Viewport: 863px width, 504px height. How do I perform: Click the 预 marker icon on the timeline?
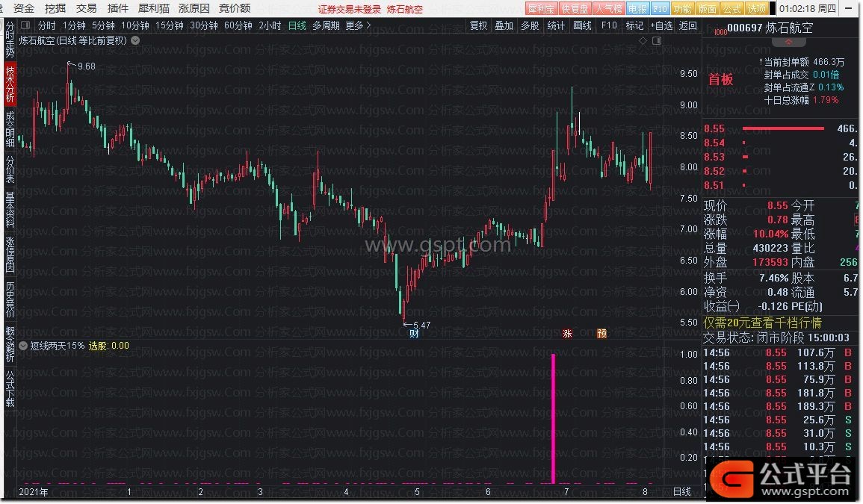(602, 334)
